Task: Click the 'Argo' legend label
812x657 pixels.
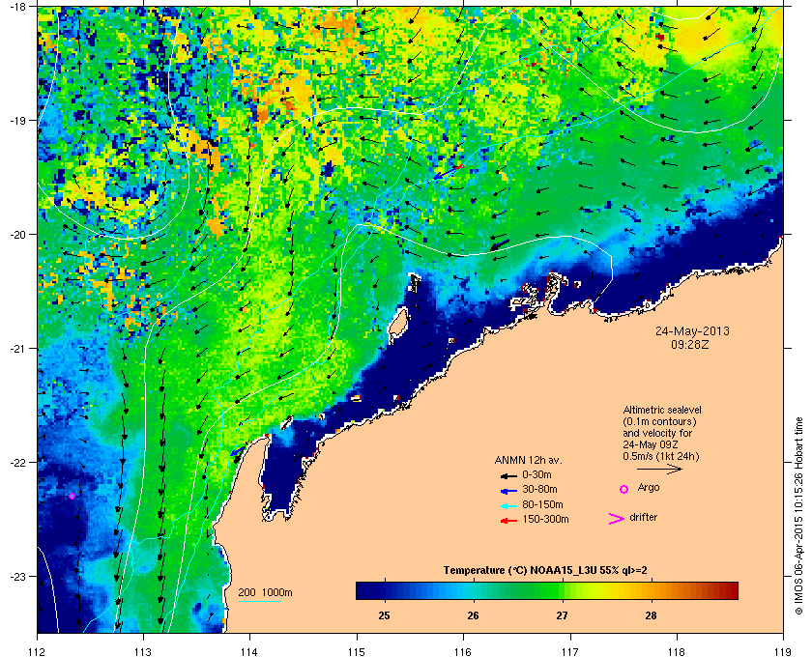Action: click(x=649, y=488)
